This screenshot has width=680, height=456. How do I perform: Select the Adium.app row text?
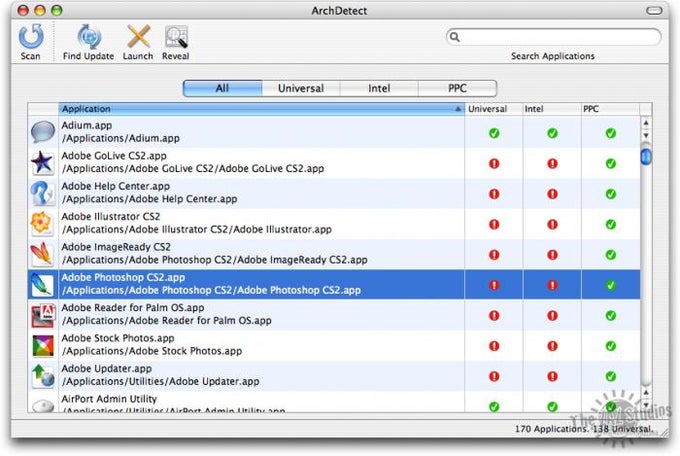coord(121,132)
